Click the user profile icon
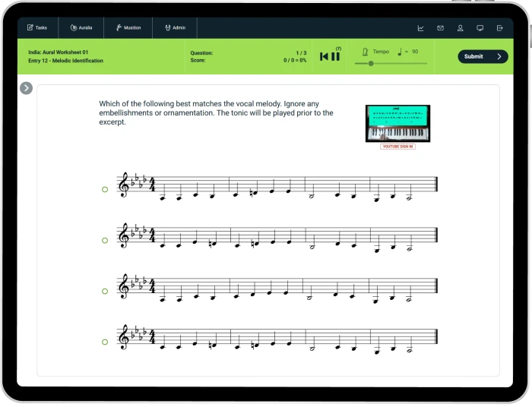The height and width of the screenshot is (407, 532). point(460,28)
